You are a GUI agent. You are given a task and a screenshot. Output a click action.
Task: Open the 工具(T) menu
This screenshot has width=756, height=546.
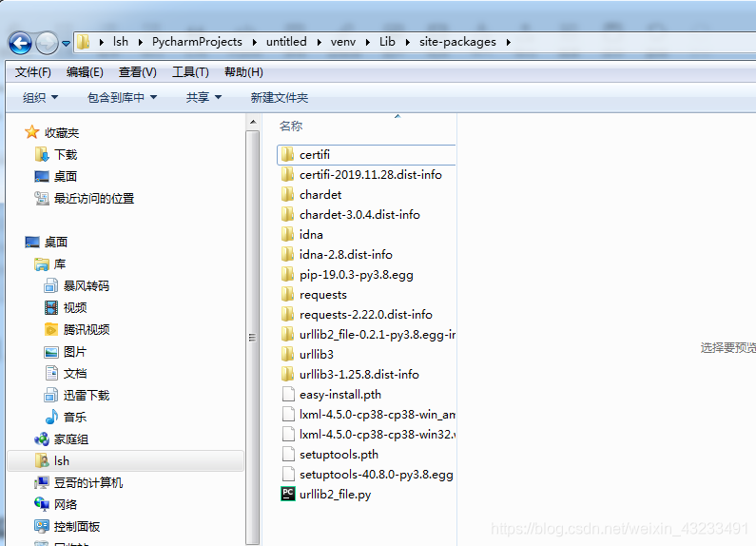tap(190, 72)
